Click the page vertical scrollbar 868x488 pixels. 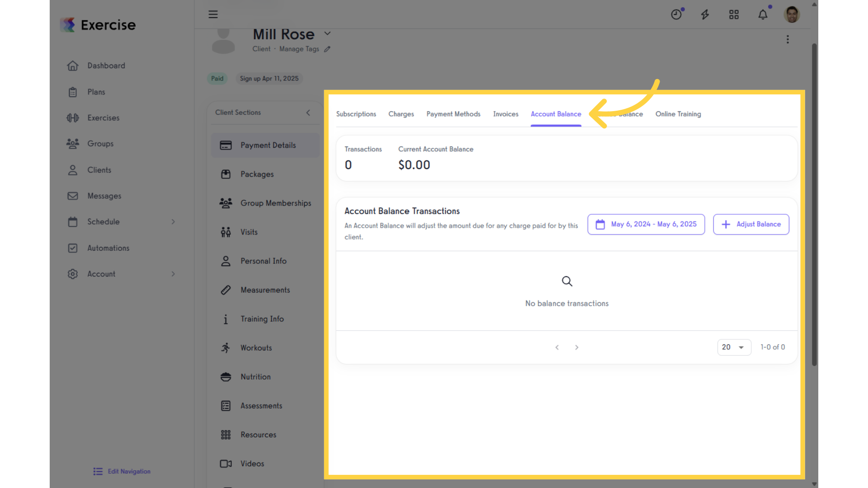pyautogui.click(x=814, y=204)
